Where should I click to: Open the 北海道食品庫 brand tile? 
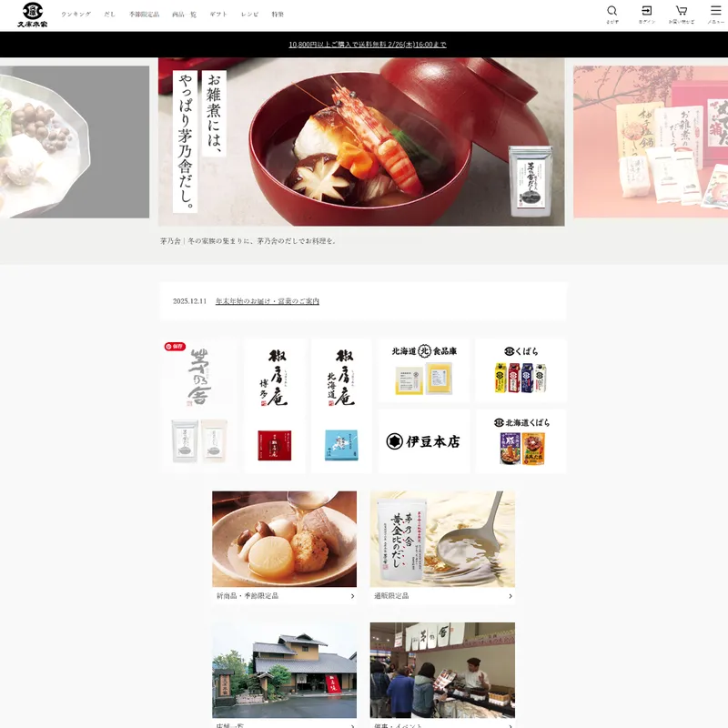click(423, 370)
